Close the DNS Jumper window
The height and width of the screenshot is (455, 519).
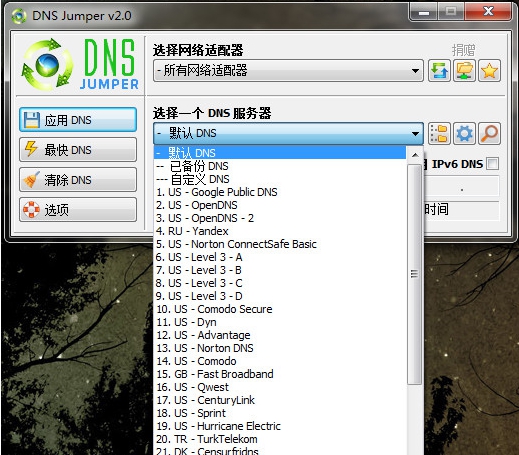tap(488, 12)
